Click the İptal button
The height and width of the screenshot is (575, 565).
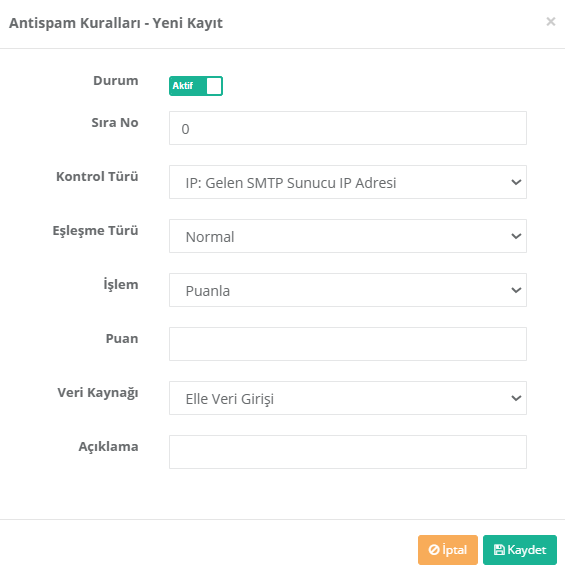[448, 550]
